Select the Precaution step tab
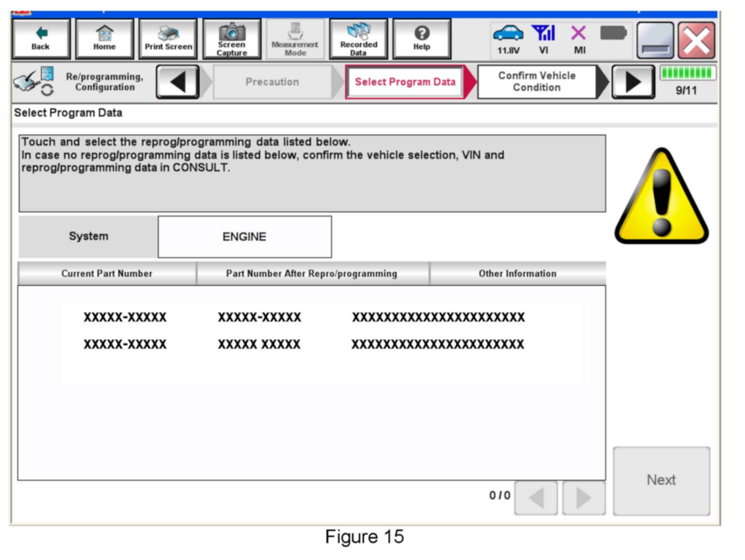This screenshot has width=745, height=560. click(x=272, y=82)
